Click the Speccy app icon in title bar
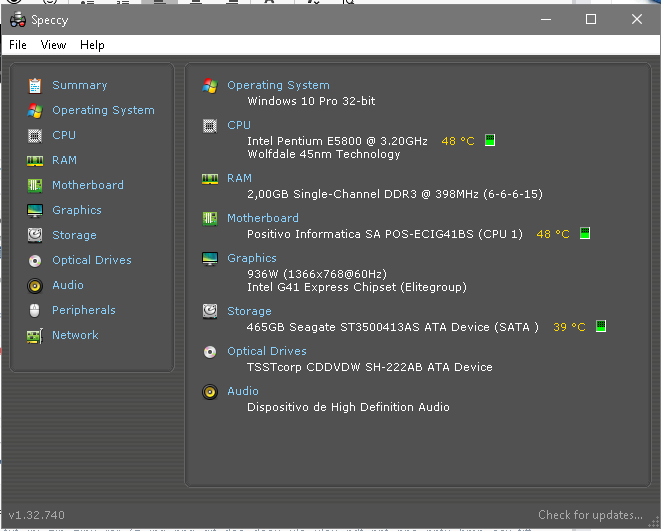The height and width of the screenshot is (531, 661). [x=18, y=19]
